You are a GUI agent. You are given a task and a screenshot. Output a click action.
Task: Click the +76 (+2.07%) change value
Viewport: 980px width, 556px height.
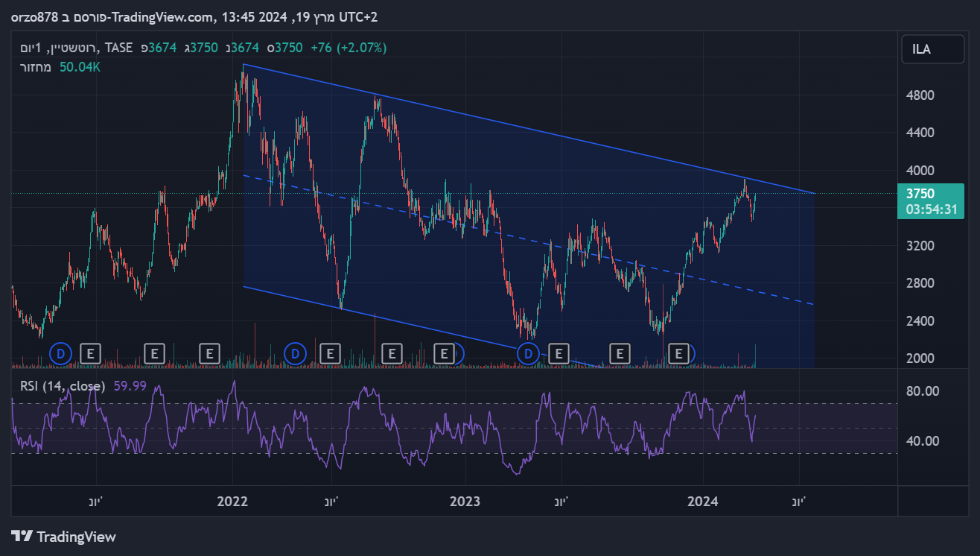tap(349, 48)
